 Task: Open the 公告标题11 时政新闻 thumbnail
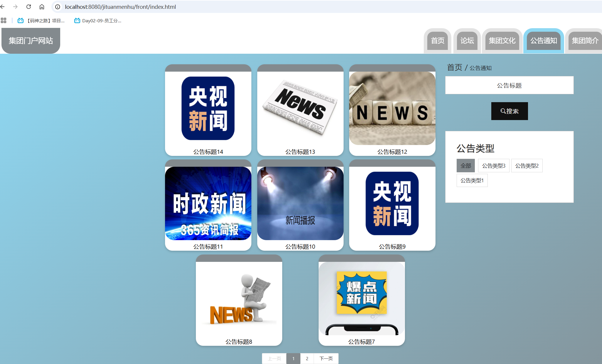pyautogui.click(x=208, y=203)
